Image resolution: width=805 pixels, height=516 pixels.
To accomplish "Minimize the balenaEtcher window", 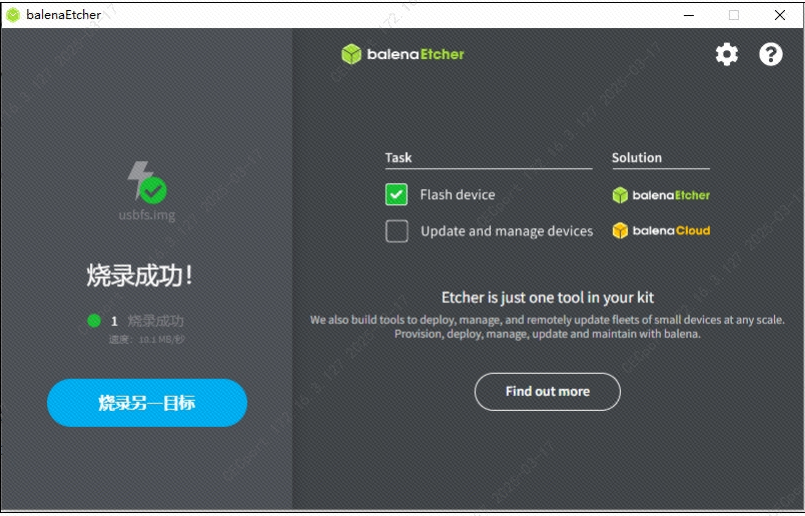I will coord(689,15).
